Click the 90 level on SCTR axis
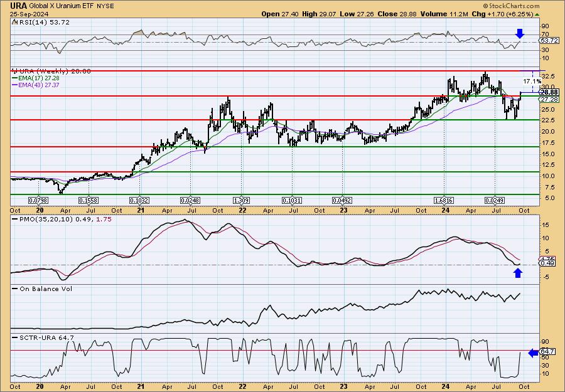 (x=544, y=341)
